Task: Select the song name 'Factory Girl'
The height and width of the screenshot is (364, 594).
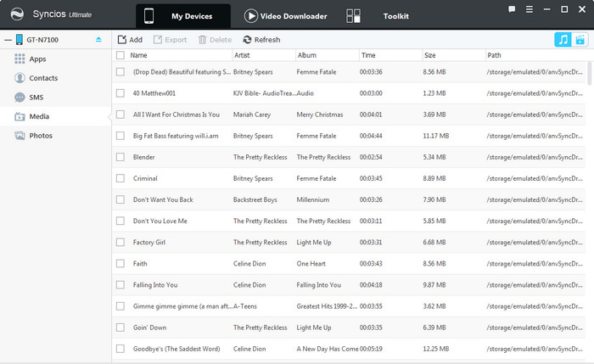Action: [149, 243]
